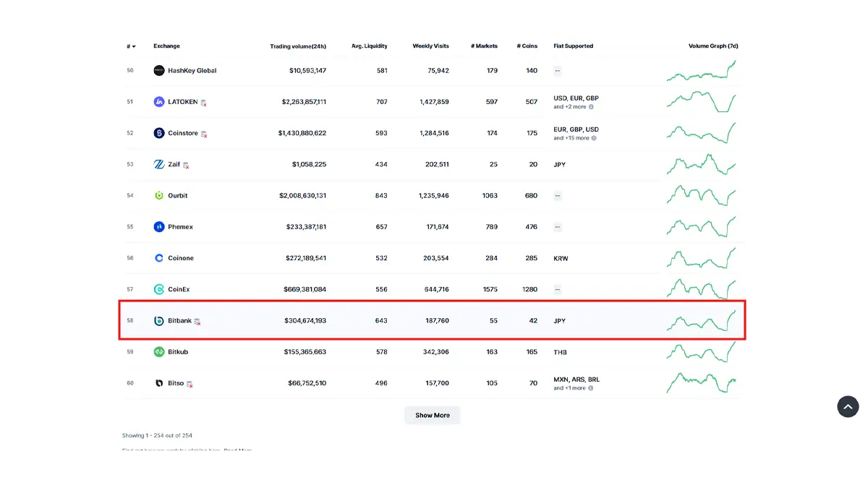This screenshot has height=488, width=868.
Task: Click CoinEx's markets count 1575
Action: 490,289
